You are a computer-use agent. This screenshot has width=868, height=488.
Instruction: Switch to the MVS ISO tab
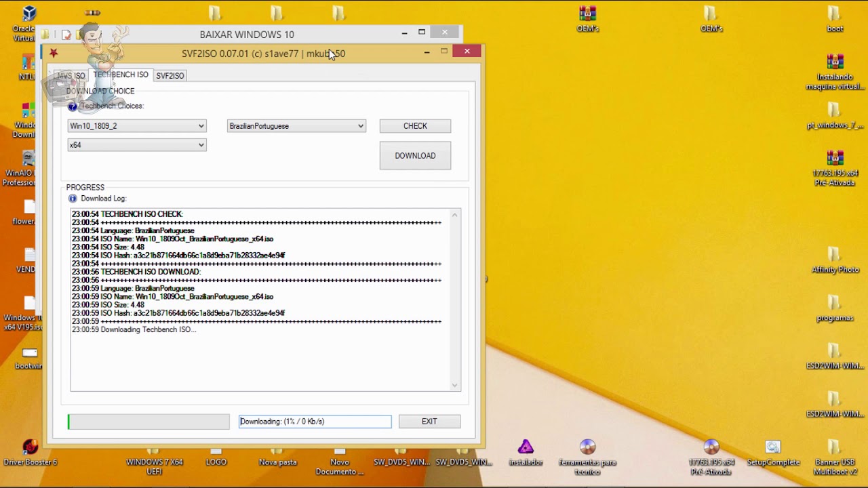(x=71, y=76)
